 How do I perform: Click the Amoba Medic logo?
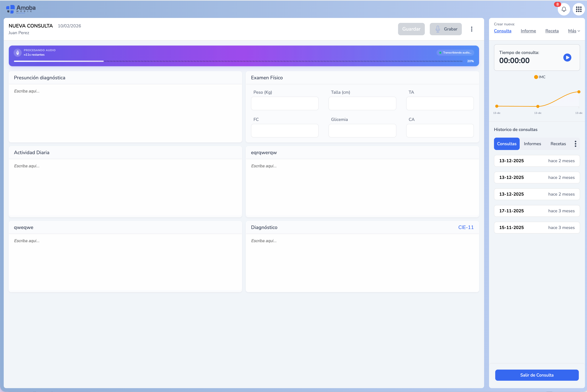[x=21, y=9]
